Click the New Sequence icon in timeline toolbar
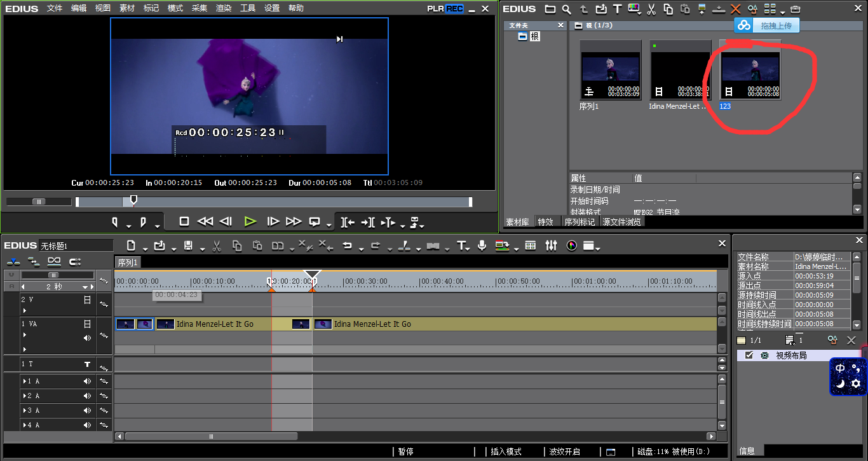Screen dimensions: 868x461 tap(132, 245)
